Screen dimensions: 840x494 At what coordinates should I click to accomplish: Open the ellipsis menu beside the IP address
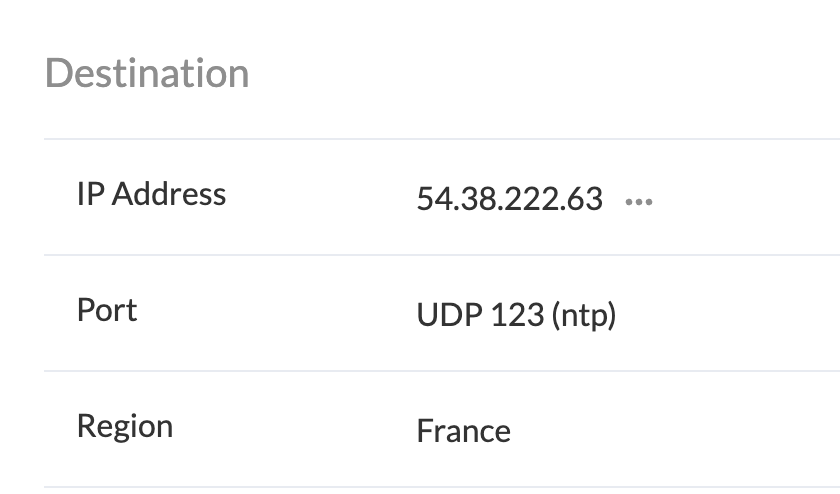click(x=638, y=201)
